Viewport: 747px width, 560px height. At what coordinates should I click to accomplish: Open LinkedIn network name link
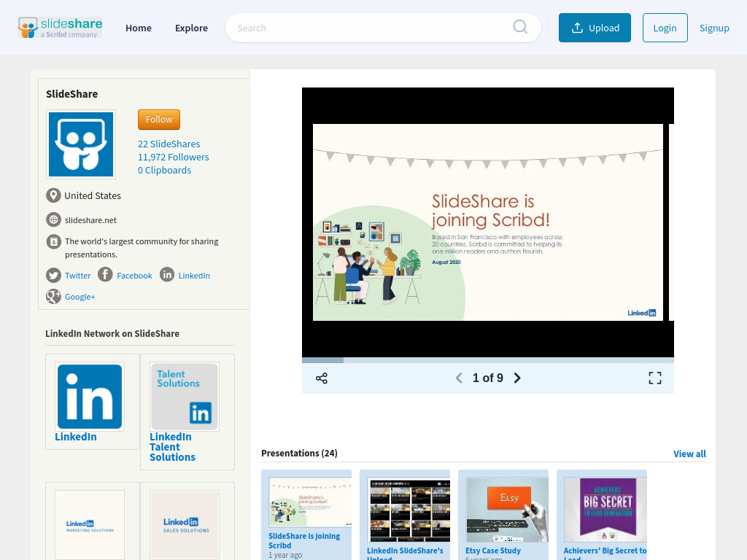tap(76, 437)
